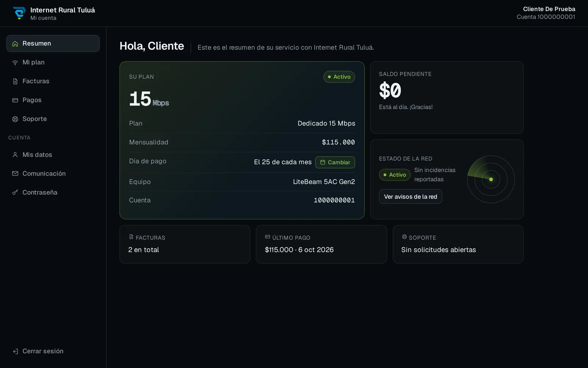This screenshot has height=368, width=588.
Task: Click account number 1000000001 in plan card
Action: point(334,200)
